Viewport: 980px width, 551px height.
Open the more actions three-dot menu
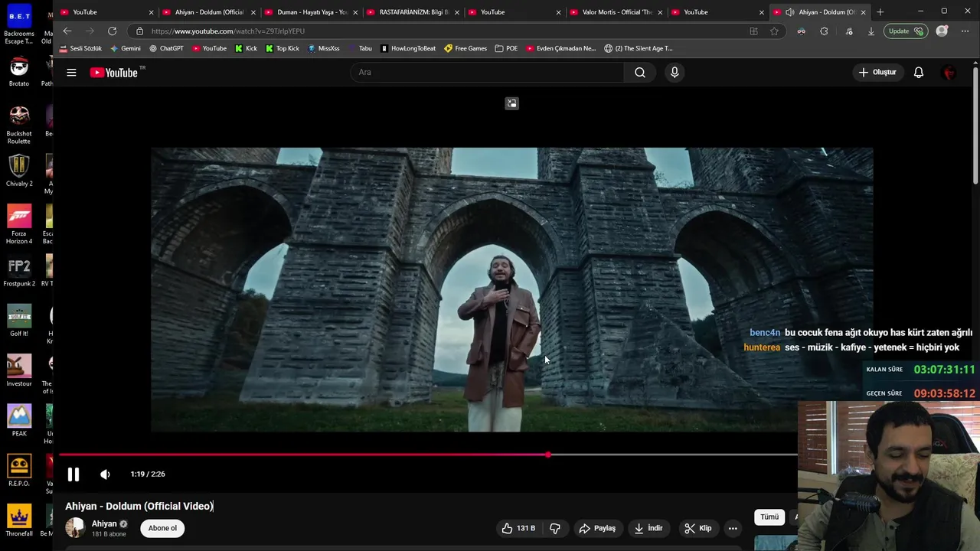(733, 528)
